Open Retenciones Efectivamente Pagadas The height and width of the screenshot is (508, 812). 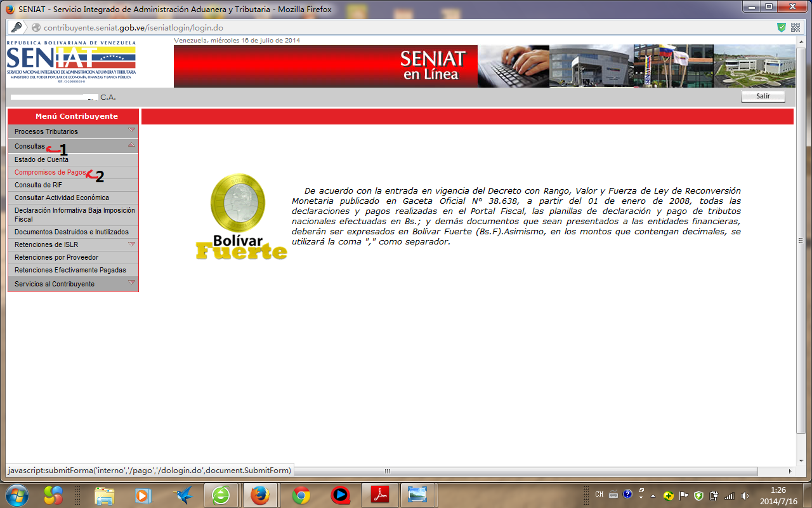pyautogui.click(x=73, y=270)
